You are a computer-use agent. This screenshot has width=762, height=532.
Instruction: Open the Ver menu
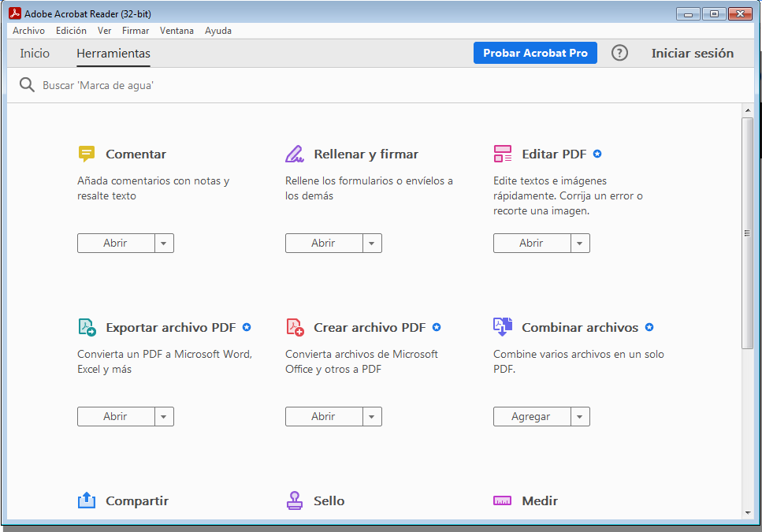click(x=105, y=31)
